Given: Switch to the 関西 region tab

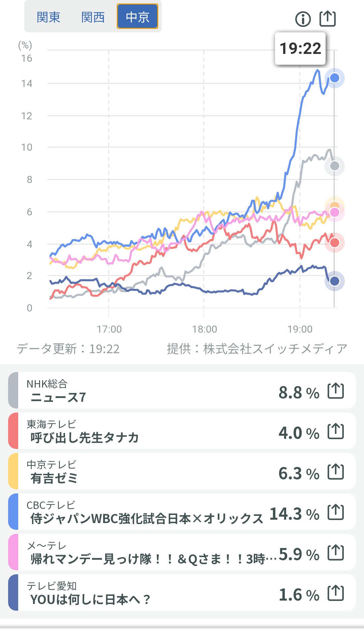Looking at the screenshot, I should [x=93, y=17].
